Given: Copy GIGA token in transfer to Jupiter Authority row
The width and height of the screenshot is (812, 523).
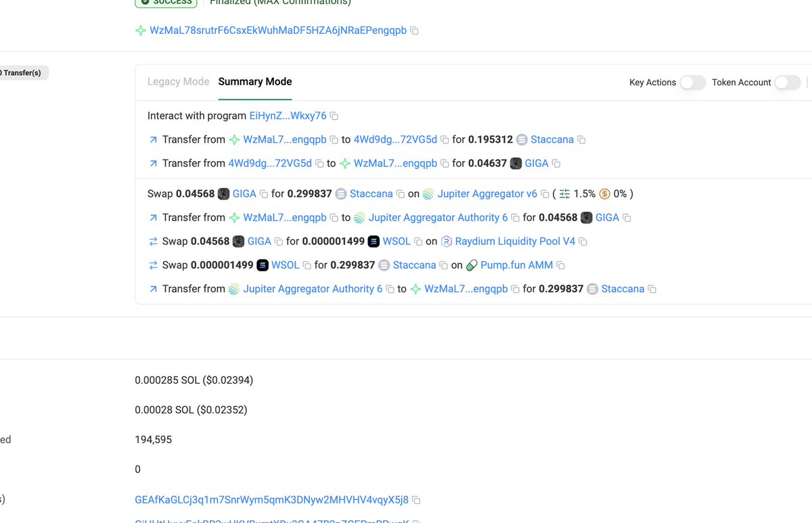Looking at the screenshot, I should [627, 218].
